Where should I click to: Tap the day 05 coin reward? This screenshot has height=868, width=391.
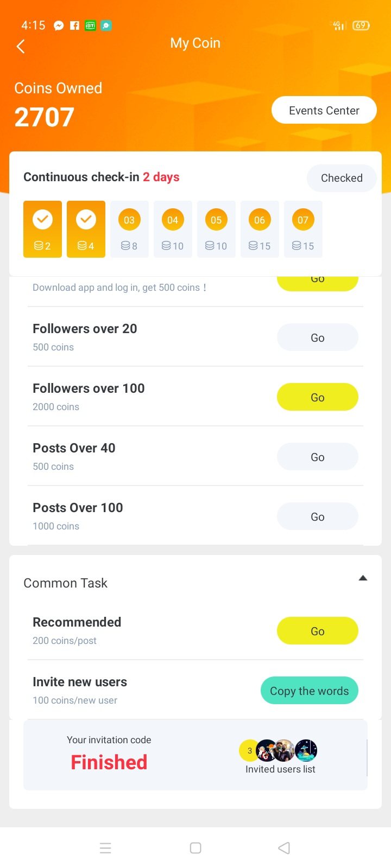pos(216,229)
